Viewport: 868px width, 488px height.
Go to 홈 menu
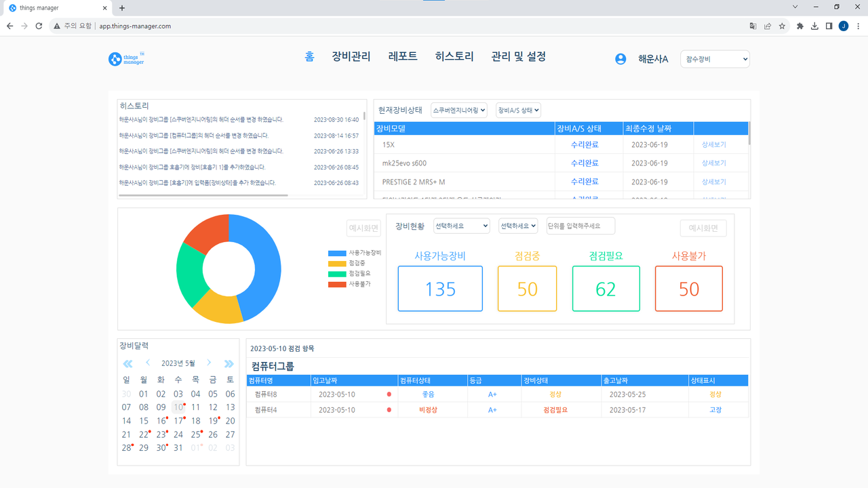tap(310, 57)
